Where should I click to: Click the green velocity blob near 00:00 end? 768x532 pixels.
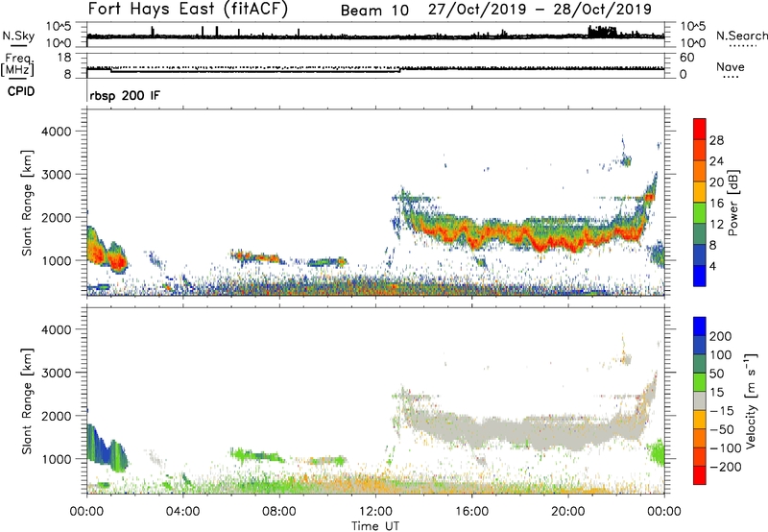[x=657, y=452]
